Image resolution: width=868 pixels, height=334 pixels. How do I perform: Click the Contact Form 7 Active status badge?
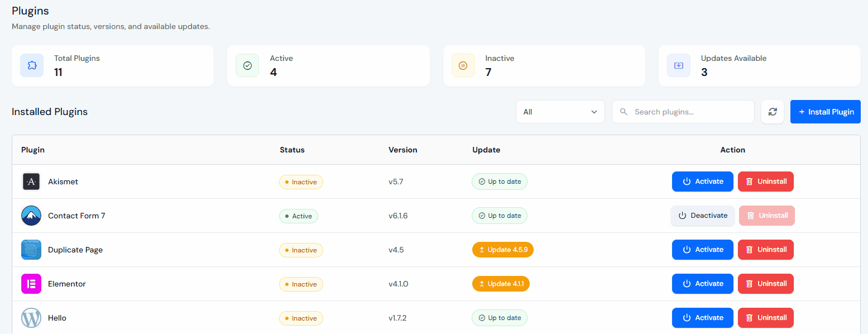299,216
